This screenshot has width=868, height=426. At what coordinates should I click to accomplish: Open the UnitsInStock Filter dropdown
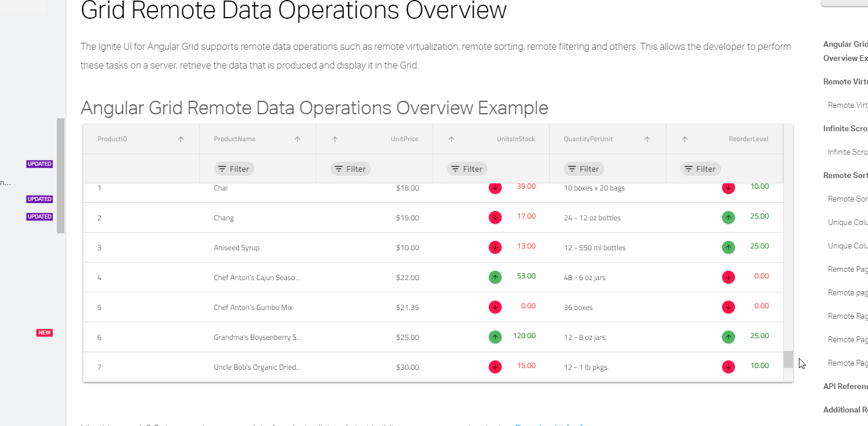coord(467,169)
